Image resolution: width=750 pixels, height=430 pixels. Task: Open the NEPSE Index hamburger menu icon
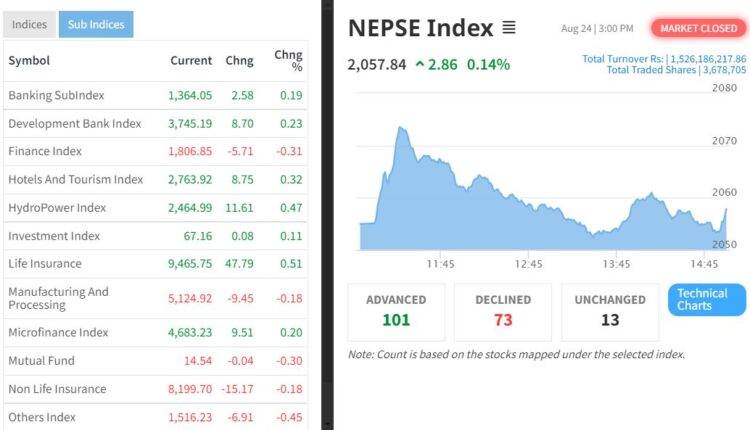(x=509, y=28)
